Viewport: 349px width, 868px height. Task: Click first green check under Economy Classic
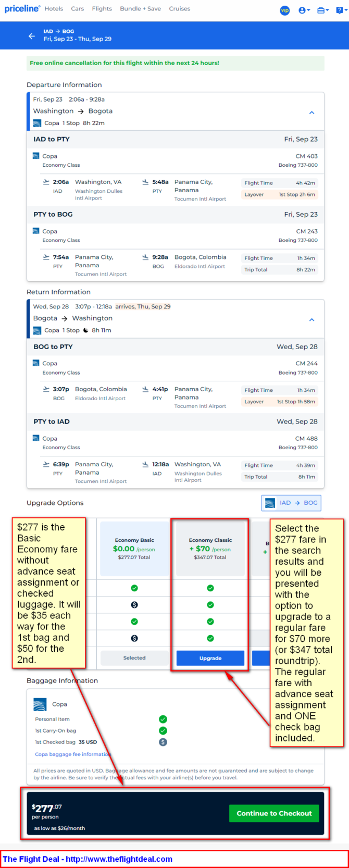click(210, 588)
